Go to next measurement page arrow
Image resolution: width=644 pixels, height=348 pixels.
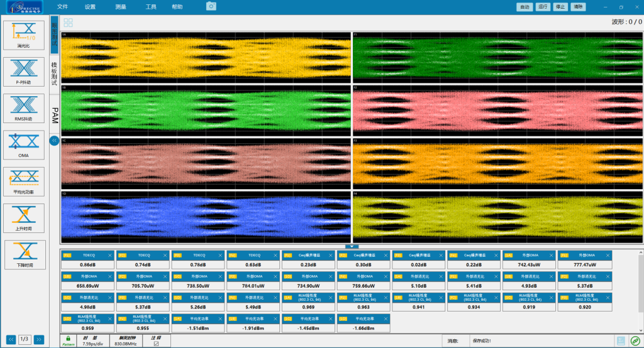coord(39,339)
